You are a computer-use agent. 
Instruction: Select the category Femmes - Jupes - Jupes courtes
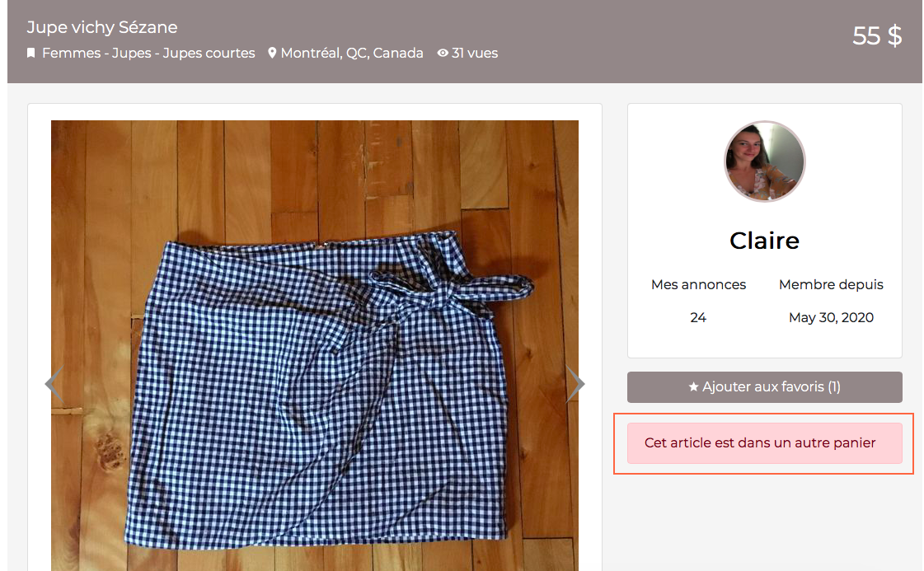pyautogui.click(x=148, y=54)
